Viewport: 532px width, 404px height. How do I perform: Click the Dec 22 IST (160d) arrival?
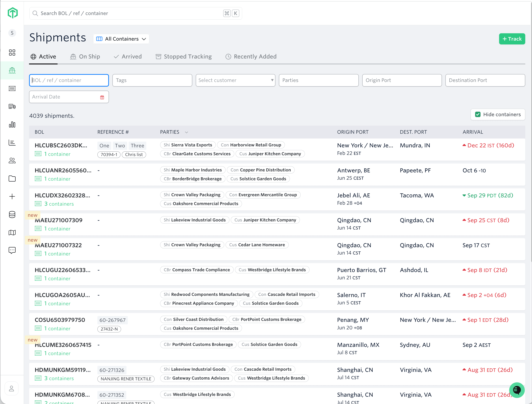click(489, 145)
